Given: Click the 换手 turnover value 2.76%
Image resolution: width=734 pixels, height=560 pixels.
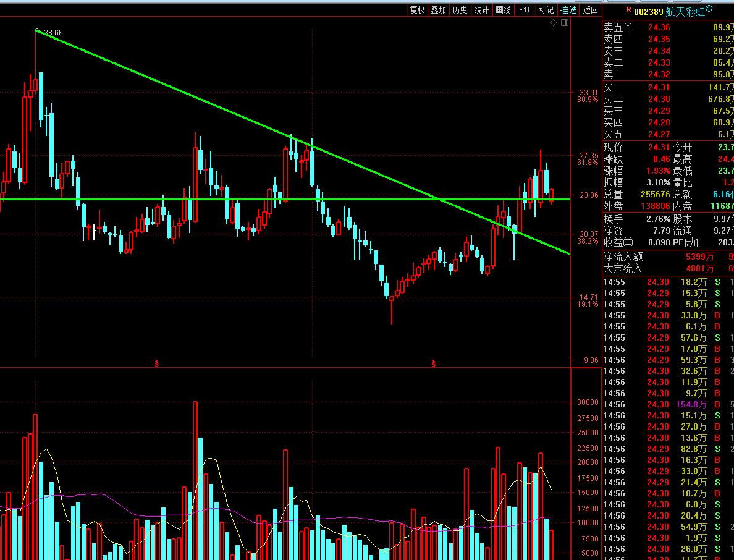Looking at the screenshot, I should (x=658, y=219).
